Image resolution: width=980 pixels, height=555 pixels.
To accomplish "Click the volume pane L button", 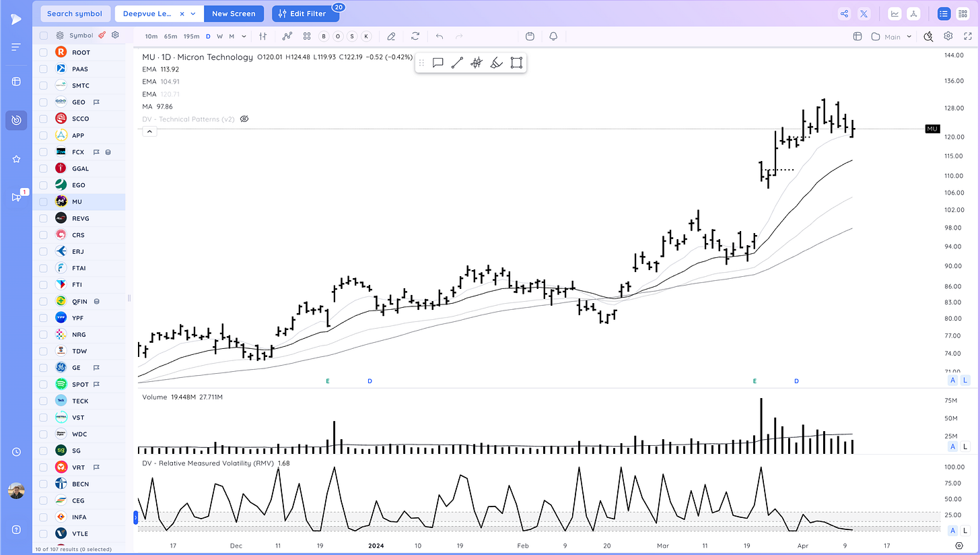I will click(x=965, y=446).
